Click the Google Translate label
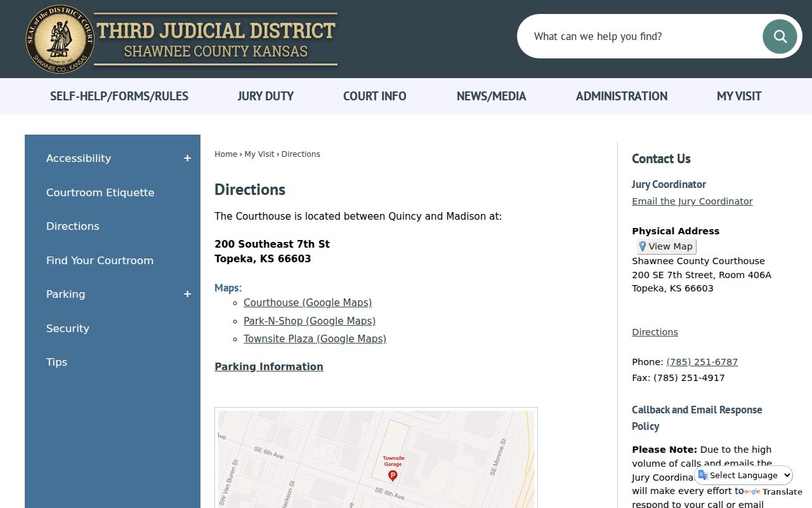 [770, 491]
